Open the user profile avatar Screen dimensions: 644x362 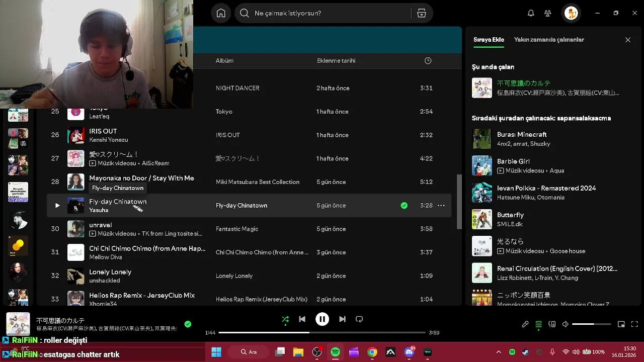click(571, 13)
